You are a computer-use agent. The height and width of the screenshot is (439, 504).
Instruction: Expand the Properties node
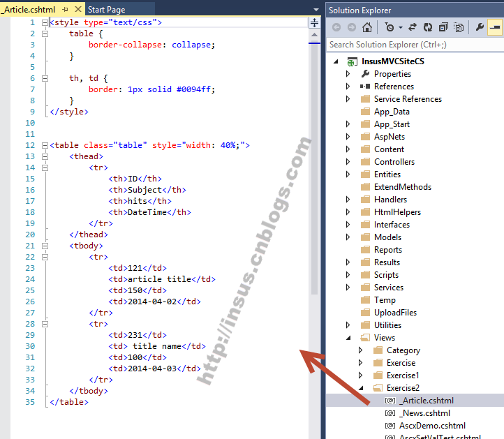tap(348, 74)
